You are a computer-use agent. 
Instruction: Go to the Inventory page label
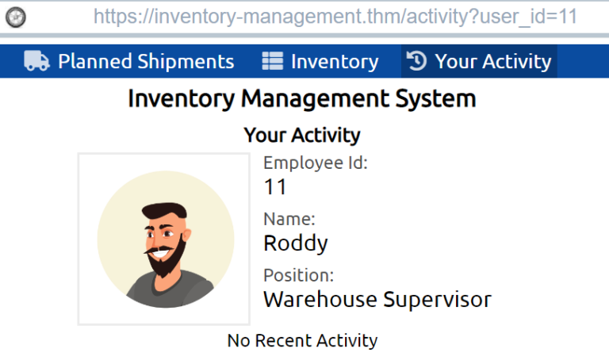[x=335, y=61]
